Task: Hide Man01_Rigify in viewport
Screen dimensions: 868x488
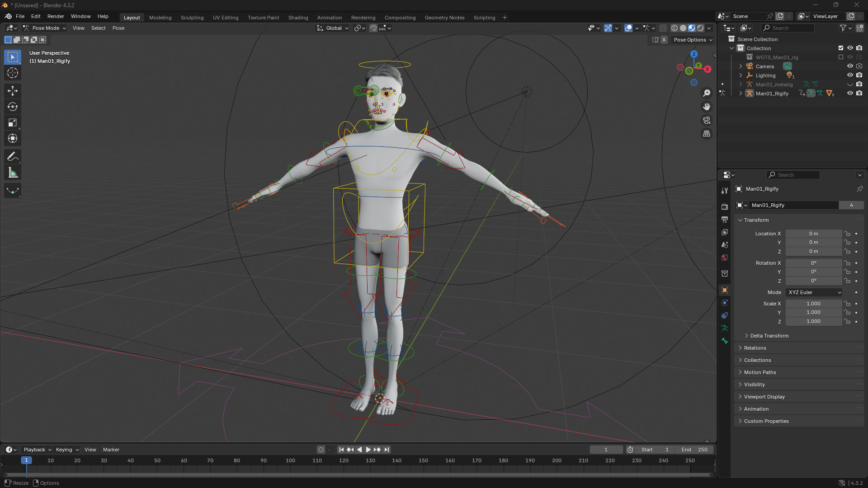Action: pos(850,93)
